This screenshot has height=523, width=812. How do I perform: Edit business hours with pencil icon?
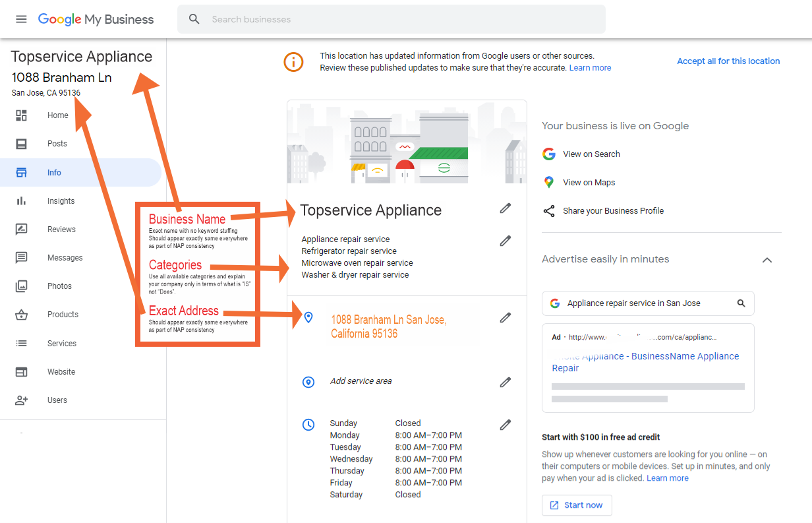[506, 425]
